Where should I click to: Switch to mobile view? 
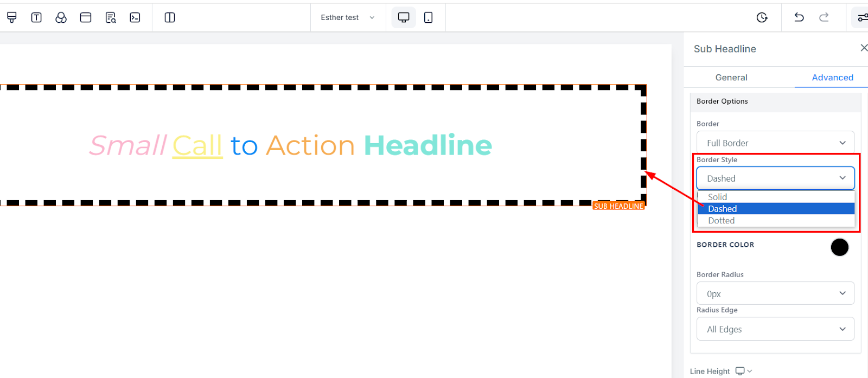coord(428,17)
